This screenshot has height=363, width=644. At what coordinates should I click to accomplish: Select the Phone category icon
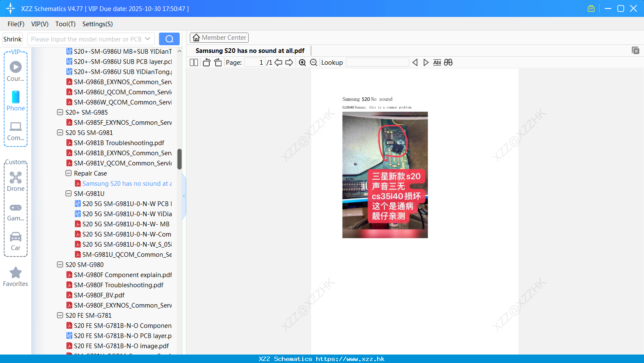[16, 101]
